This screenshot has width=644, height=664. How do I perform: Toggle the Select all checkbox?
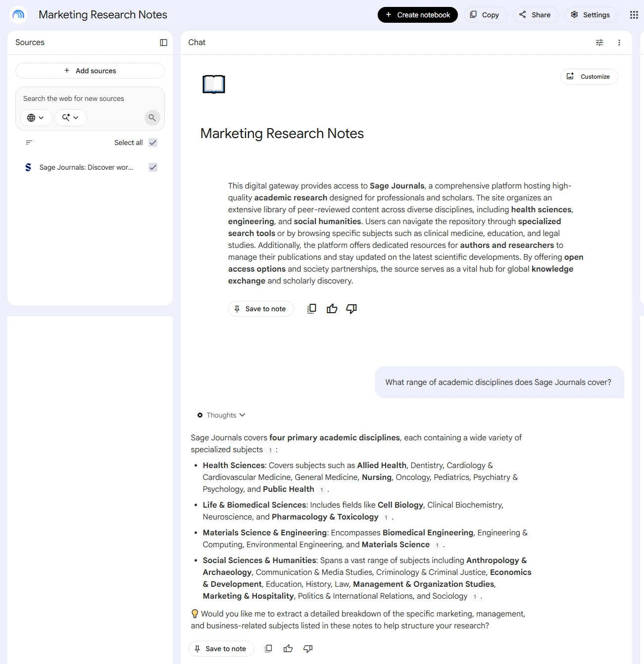(x=153, y=142)
